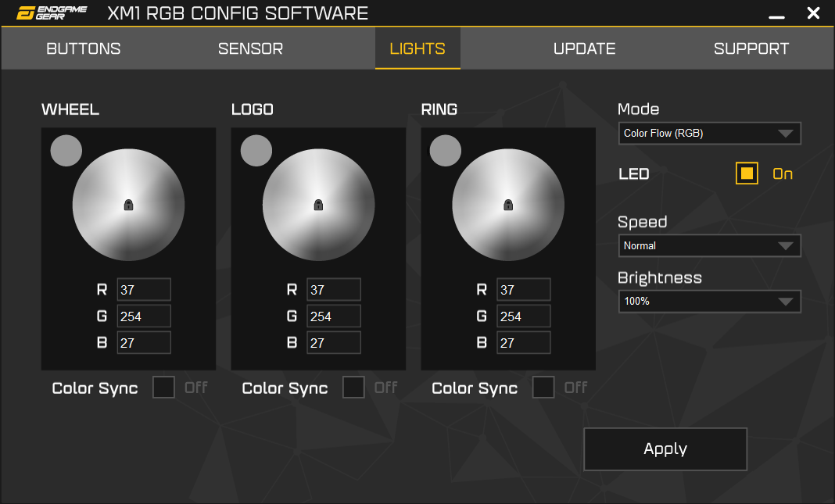835x504 pixels.
Task: Open the Speed dropdown set to Normal
Action: tap(709, 245)
